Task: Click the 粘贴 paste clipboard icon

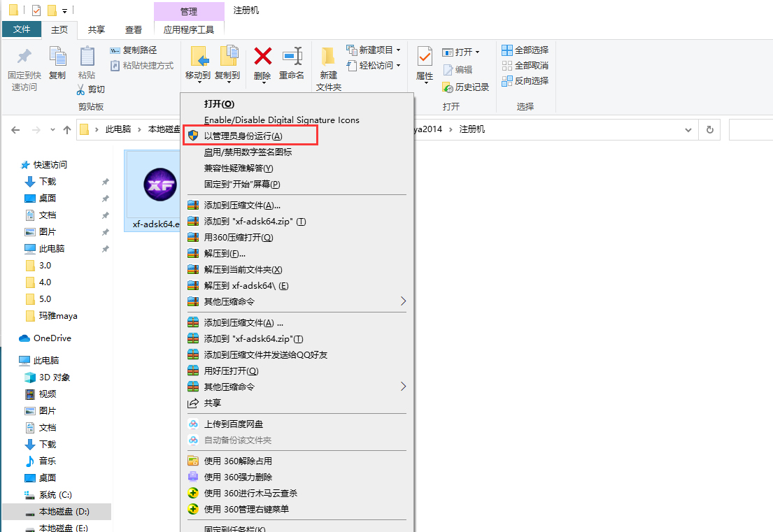Action: point(87,57)
